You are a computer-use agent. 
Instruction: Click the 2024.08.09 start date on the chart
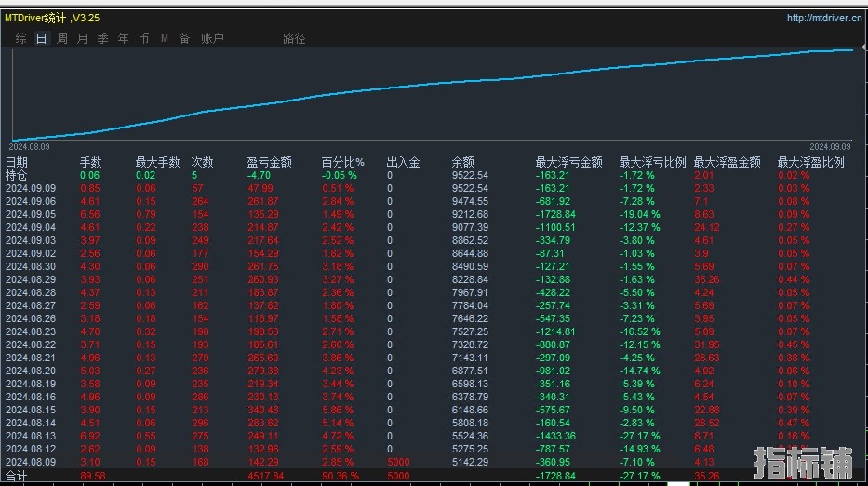pos(29,146)
